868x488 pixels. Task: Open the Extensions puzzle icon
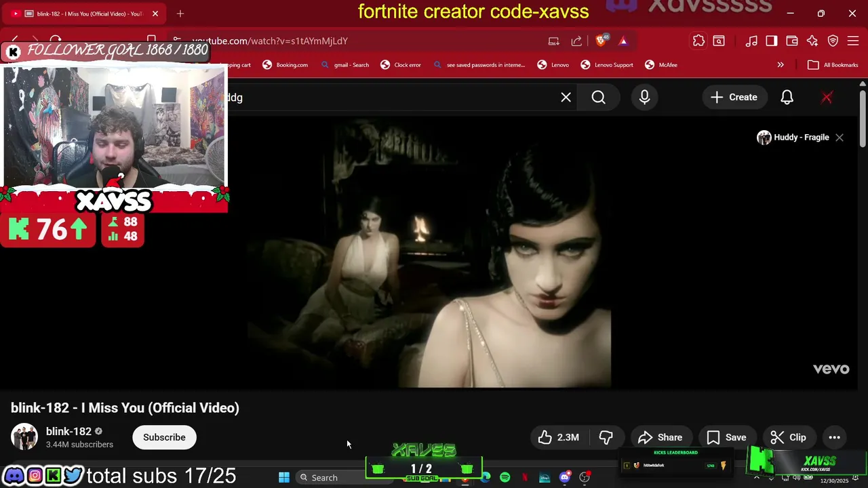pos(698,41)
